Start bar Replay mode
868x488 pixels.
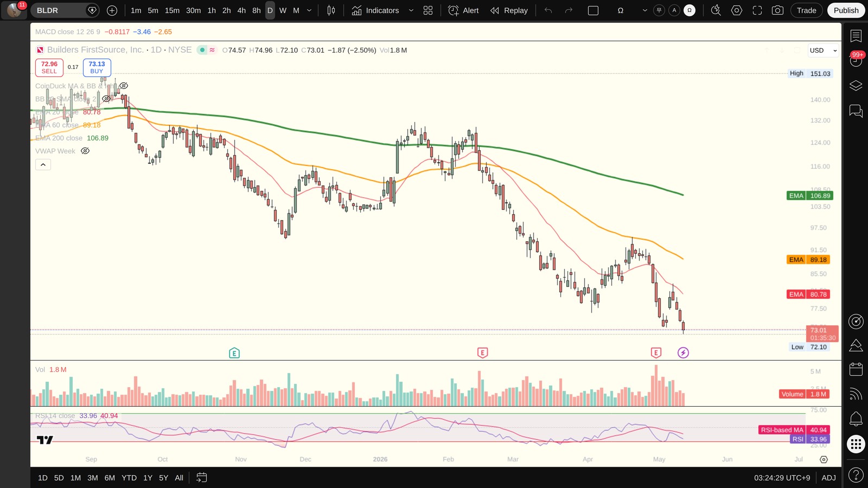coord(509,10)
